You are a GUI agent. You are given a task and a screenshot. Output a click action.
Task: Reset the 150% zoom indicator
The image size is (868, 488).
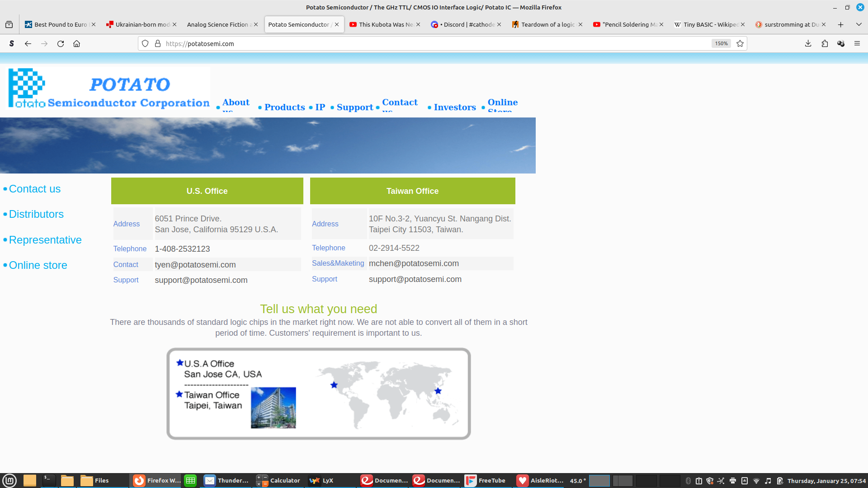pyautogui.click(x=721, y=44)
